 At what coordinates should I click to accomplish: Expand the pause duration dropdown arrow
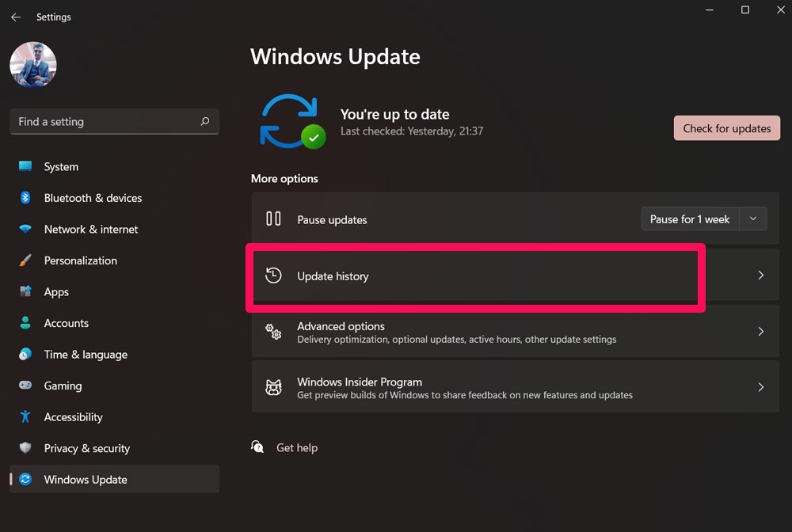pos(753,219)
